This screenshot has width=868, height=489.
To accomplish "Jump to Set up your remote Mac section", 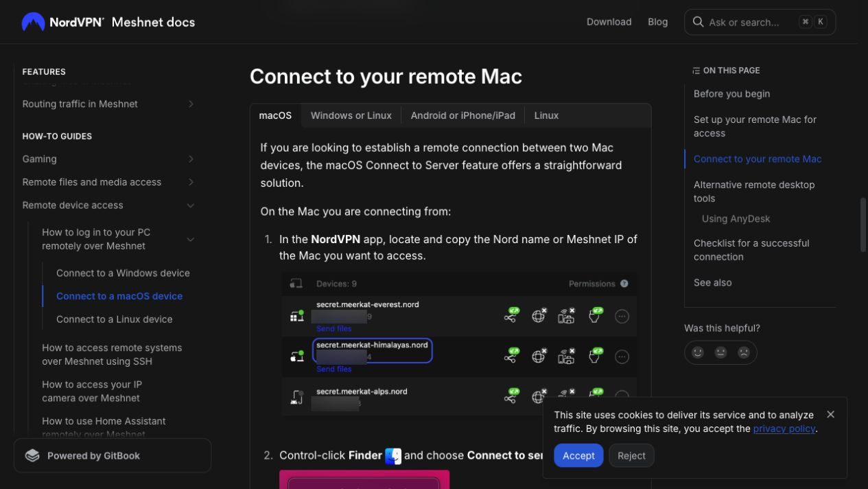I will pos(755,126).
